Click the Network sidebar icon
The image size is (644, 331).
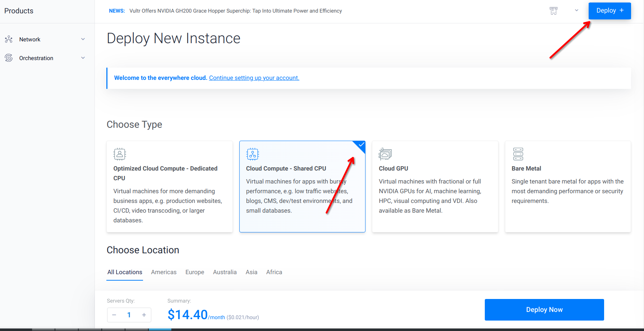pos(9,39)
